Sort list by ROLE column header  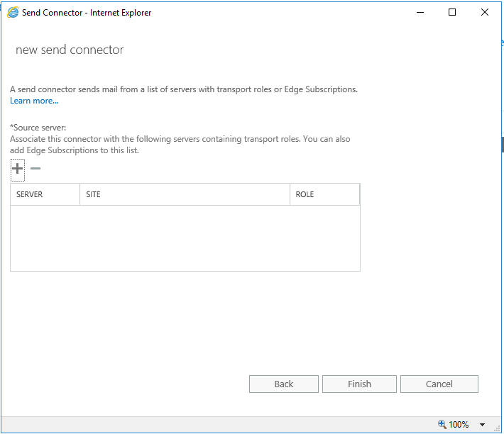pyautogui.click(x=324, y=194)
